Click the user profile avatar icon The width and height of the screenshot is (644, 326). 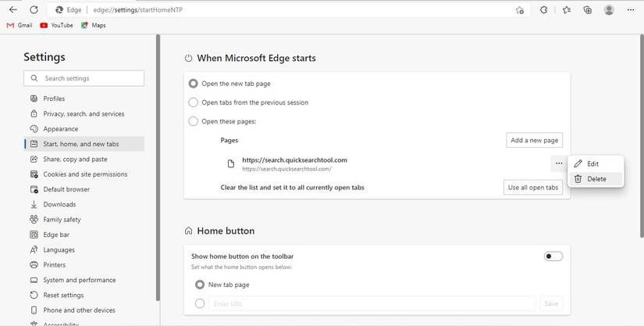tap(609, 10)
